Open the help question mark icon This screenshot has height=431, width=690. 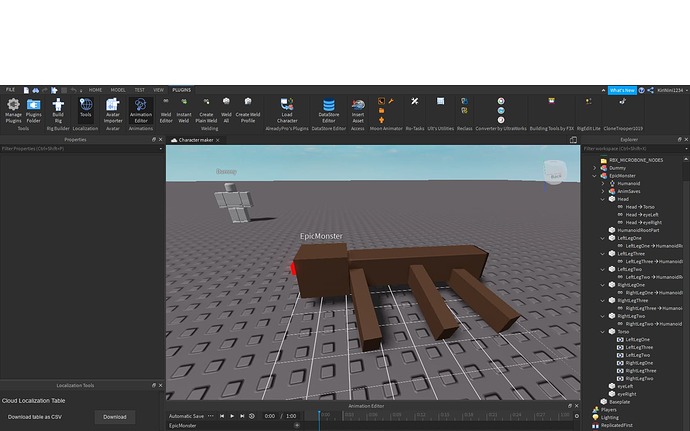pyautogui.click(x=642, y=90)
